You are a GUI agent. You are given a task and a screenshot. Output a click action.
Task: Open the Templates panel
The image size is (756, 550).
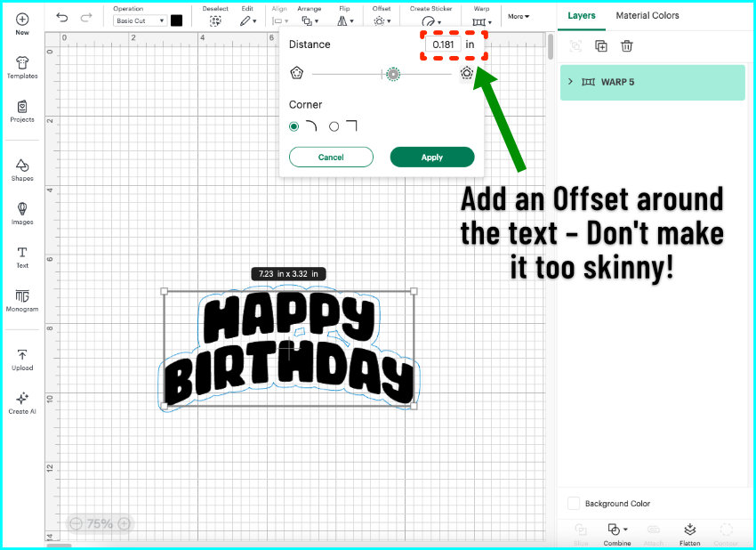[22, 67]
